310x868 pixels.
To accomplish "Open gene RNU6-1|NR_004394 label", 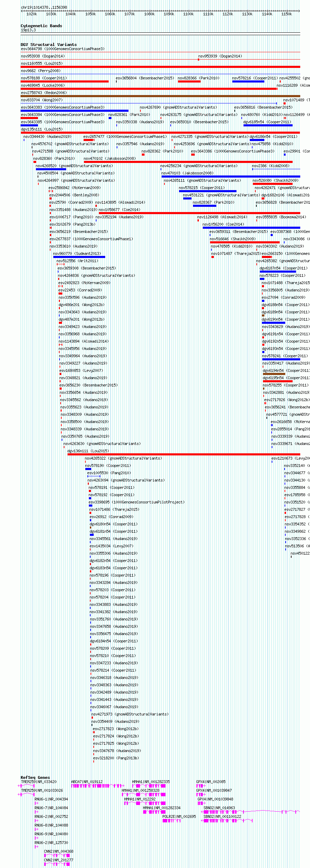I will [x=51, y=799].
